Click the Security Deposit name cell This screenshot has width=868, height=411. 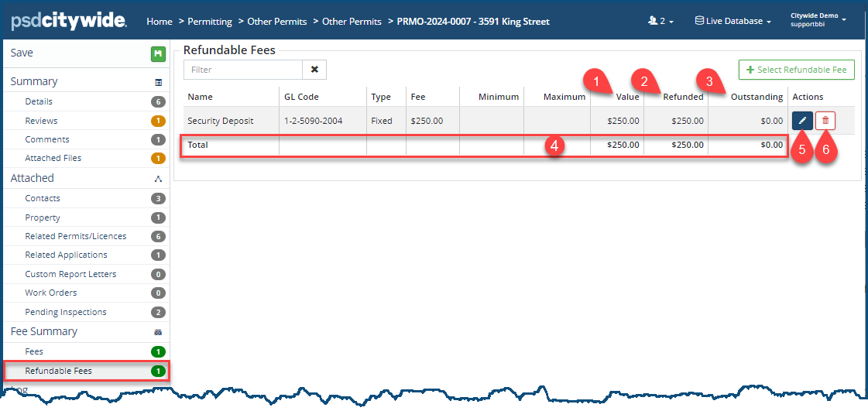point(221,121)
